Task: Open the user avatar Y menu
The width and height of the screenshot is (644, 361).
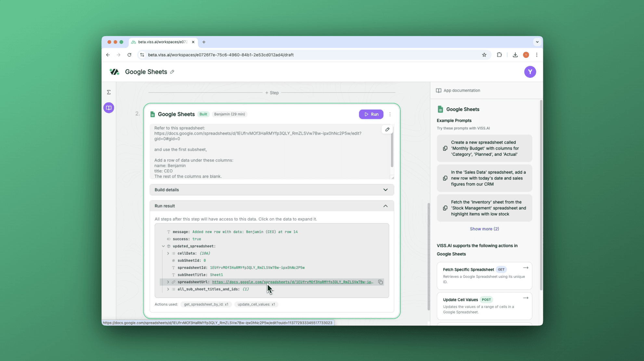Action: (530, 72)
